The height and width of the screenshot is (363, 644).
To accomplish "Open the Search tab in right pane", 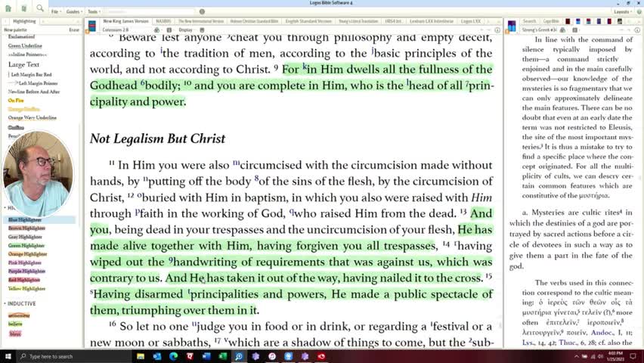I will point(529,21).
